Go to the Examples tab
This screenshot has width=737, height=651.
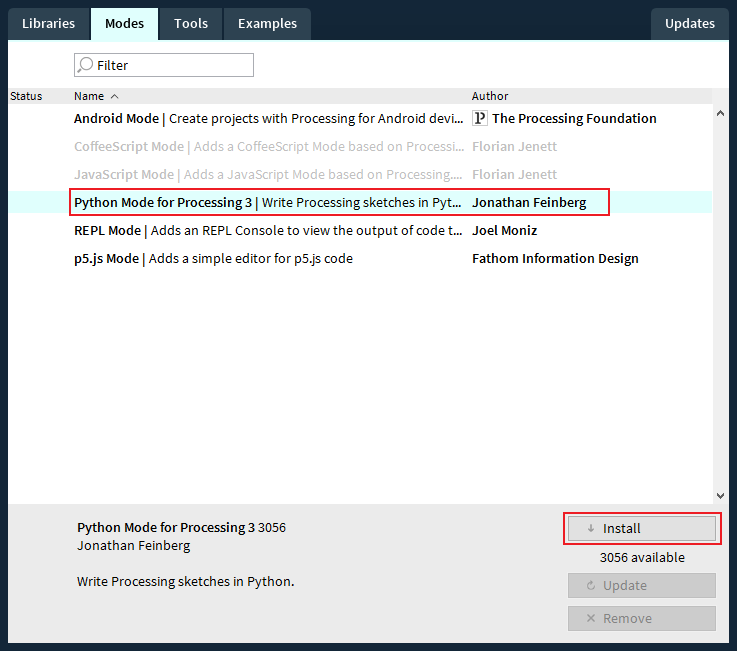(x=267, y=24)
